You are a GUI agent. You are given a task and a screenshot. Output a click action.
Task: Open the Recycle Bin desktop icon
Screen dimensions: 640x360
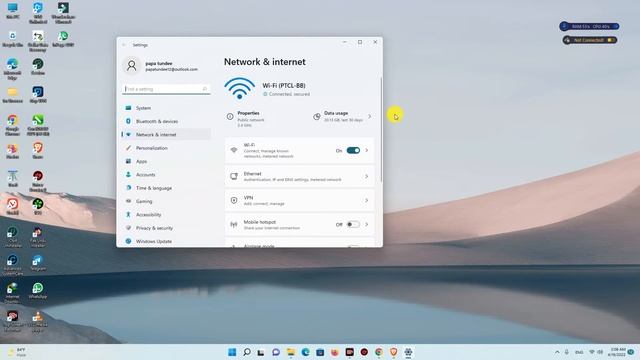pyautogui.click(x=13, y=39)
